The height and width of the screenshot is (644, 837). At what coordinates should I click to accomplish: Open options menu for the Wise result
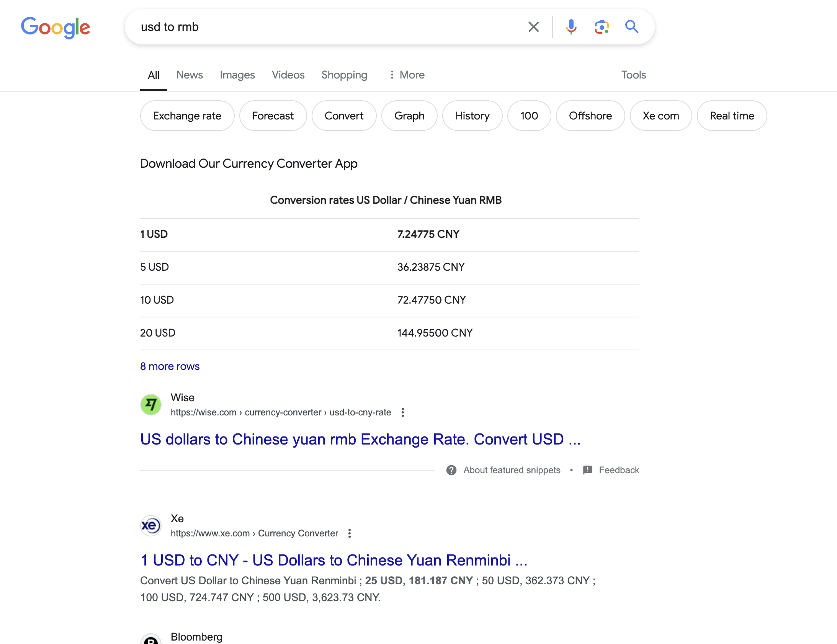click(403, 412)
